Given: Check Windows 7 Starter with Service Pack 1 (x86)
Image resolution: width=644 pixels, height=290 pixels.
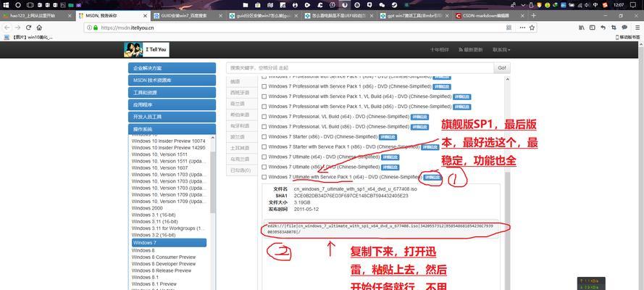Looking at the screenshot, I should pyautogui.click(x=264, y=146).
